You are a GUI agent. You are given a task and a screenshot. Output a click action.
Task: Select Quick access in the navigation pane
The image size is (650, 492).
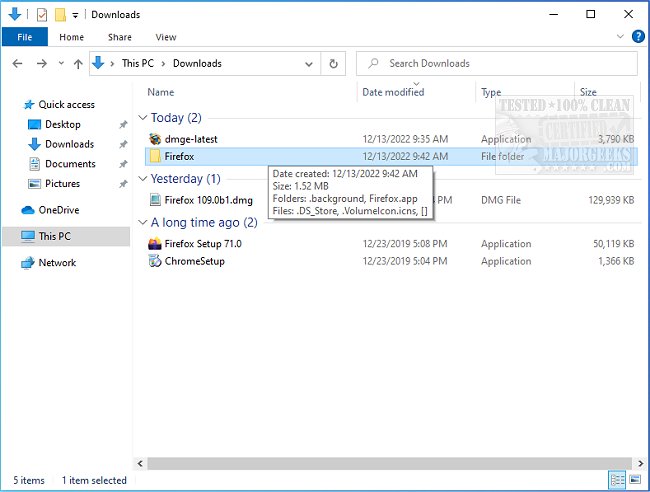coord(66,104)
